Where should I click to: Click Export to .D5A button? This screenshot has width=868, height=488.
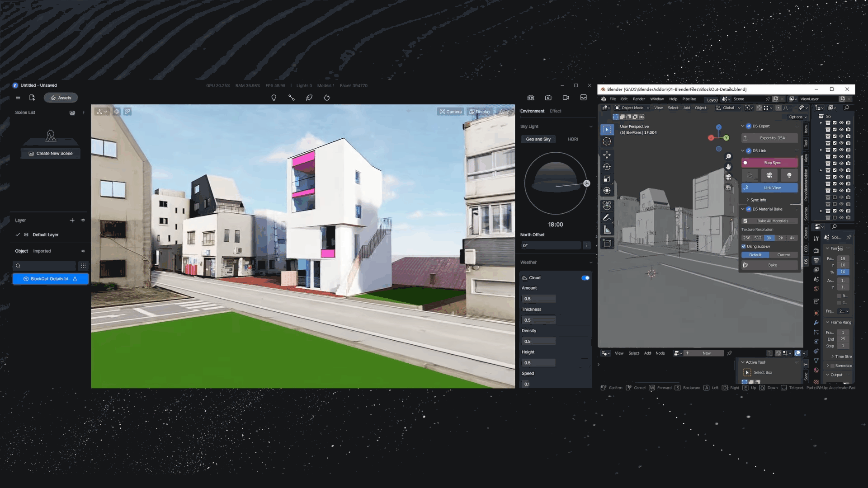click(769, 138)
